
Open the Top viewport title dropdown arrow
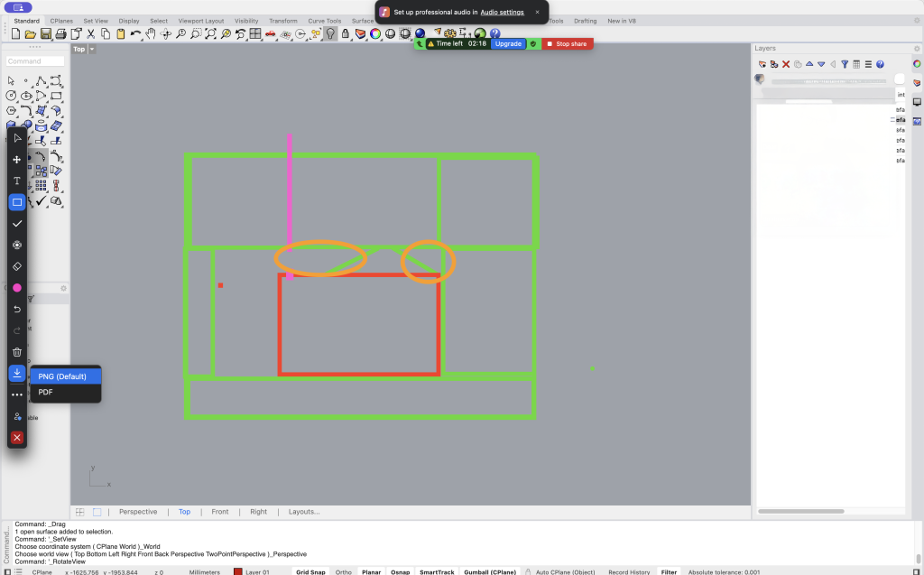[x=92, y=50]
